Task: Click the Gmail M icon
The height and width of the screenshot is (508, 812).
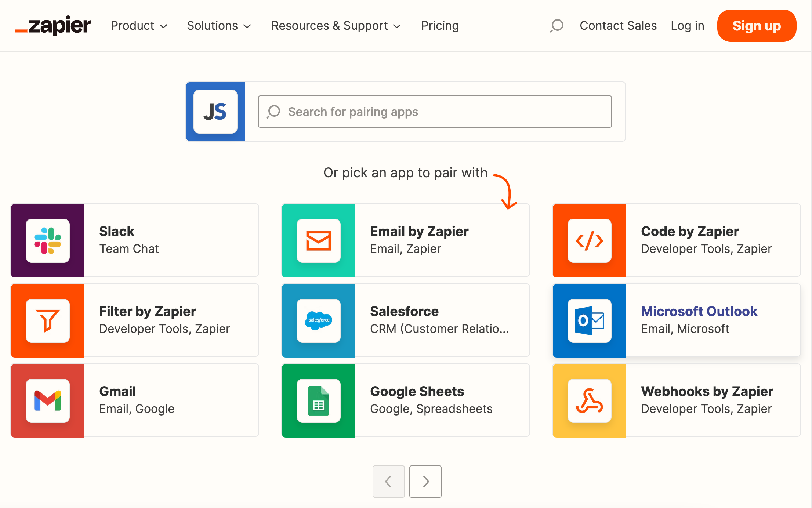Action: [48, 401]
